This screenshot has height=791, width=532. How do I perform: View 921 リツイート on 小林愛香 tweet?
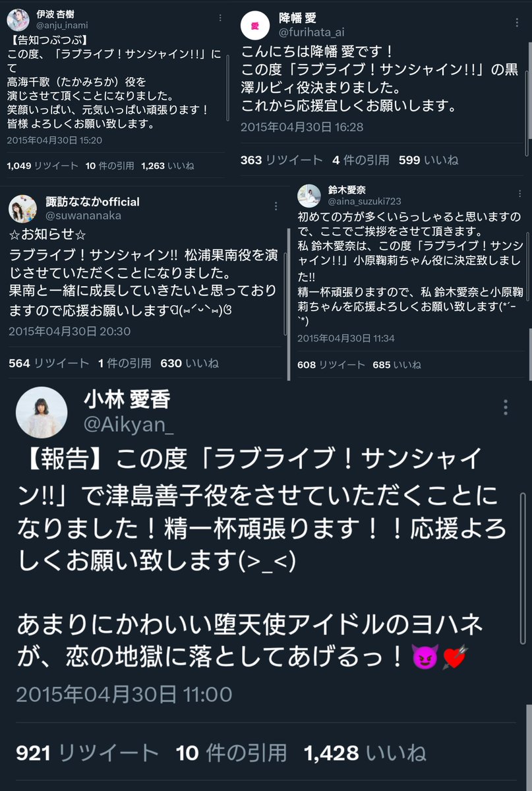[x=87, y=753]
